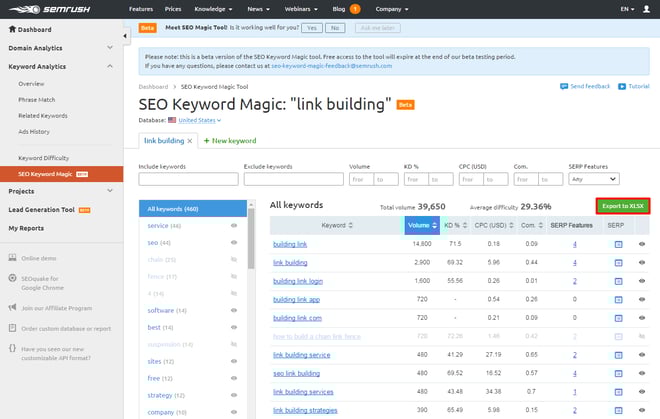660x419 pixels.
Task: Toggle eye for seo group
Action: point(234,243)
